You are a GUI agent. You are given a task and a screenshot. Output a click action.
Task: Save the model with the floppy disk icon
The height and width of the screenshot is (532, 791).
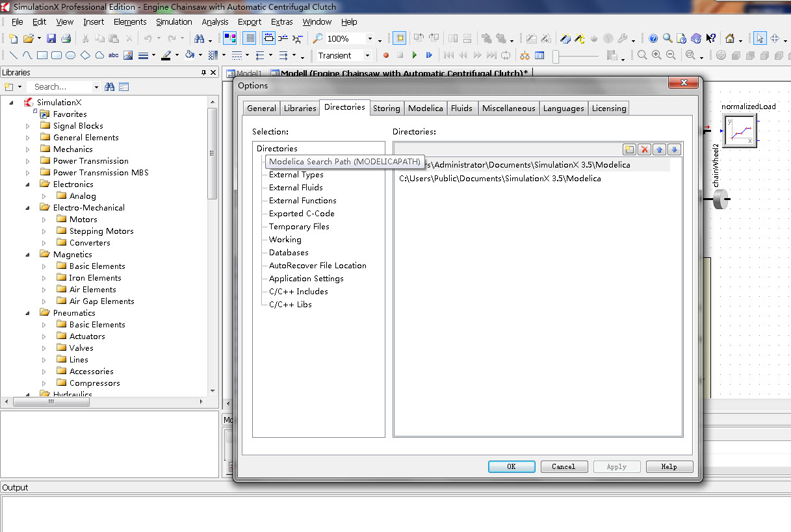click(51, 39)
